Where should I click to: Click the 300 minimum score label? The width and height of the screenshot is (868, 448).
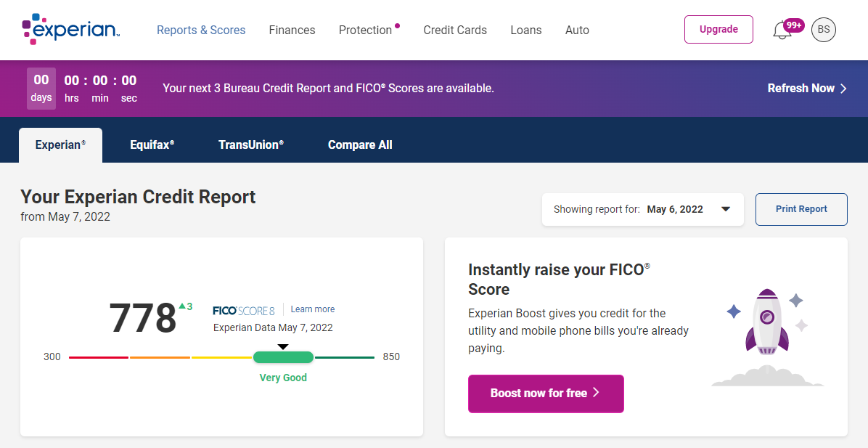pos(52,357)
